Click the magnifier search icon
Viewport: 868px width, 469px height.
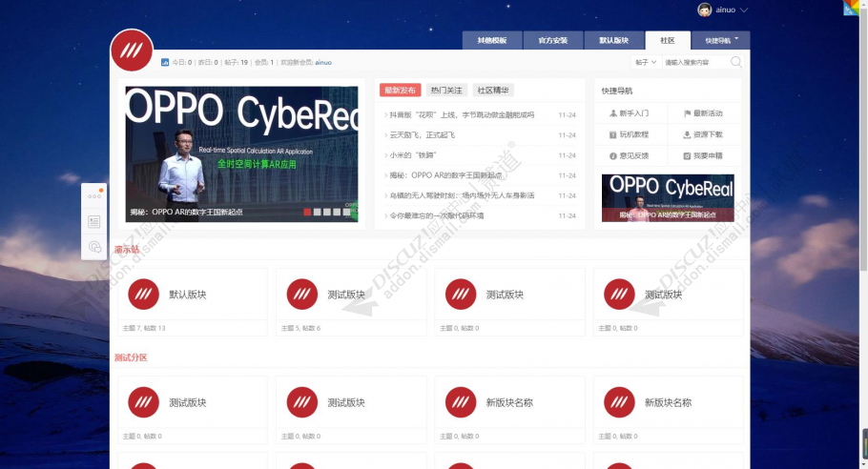pos(736,62)
